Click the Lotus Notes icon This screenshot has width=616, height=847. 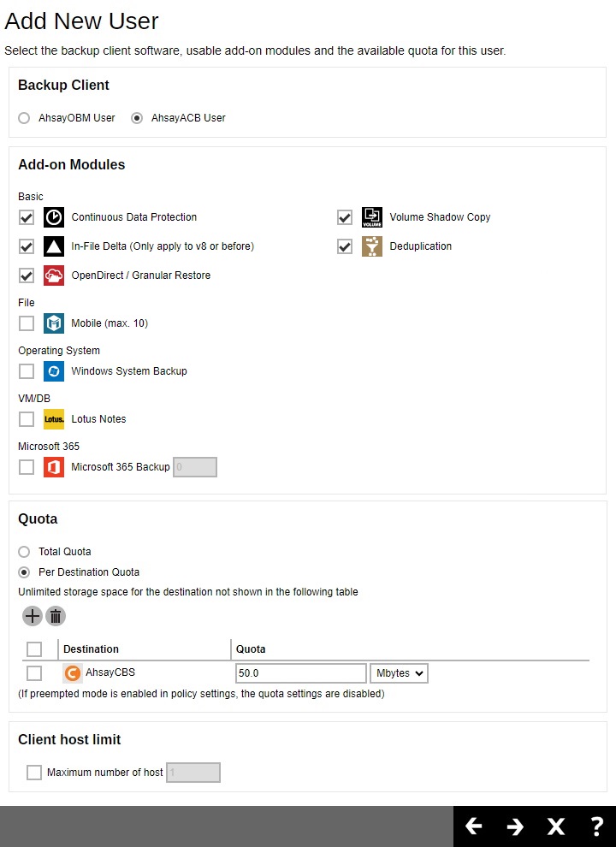click(54, 419)
